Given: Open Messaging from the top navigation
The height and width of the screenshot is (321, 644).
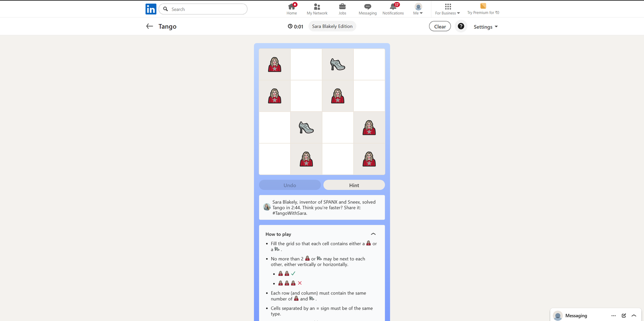Looking at the screenshot, I should coord(367,9).
